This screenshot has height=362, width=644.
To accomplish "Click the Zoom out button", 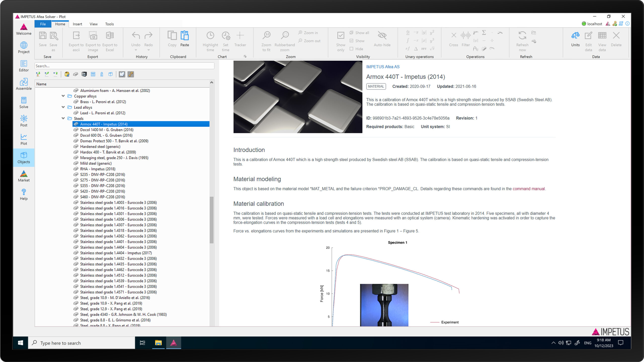I will tap(309, 41).
